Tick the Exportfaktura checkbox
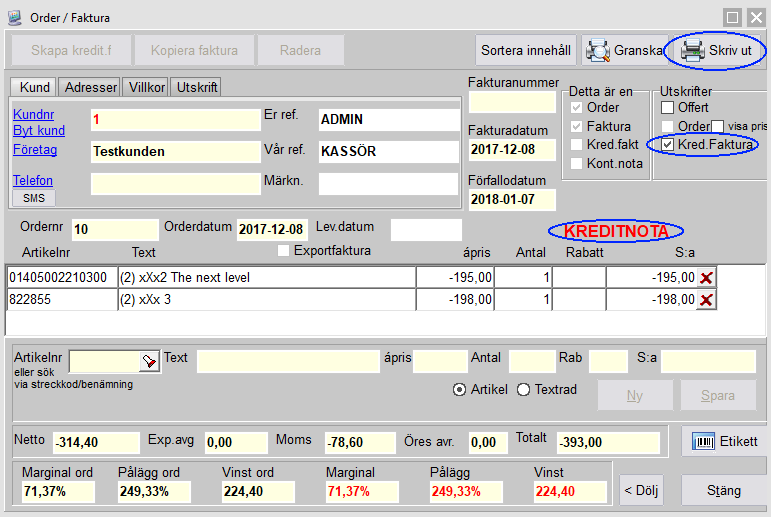This screenshot has height=517, width=771. pos(284,250)
